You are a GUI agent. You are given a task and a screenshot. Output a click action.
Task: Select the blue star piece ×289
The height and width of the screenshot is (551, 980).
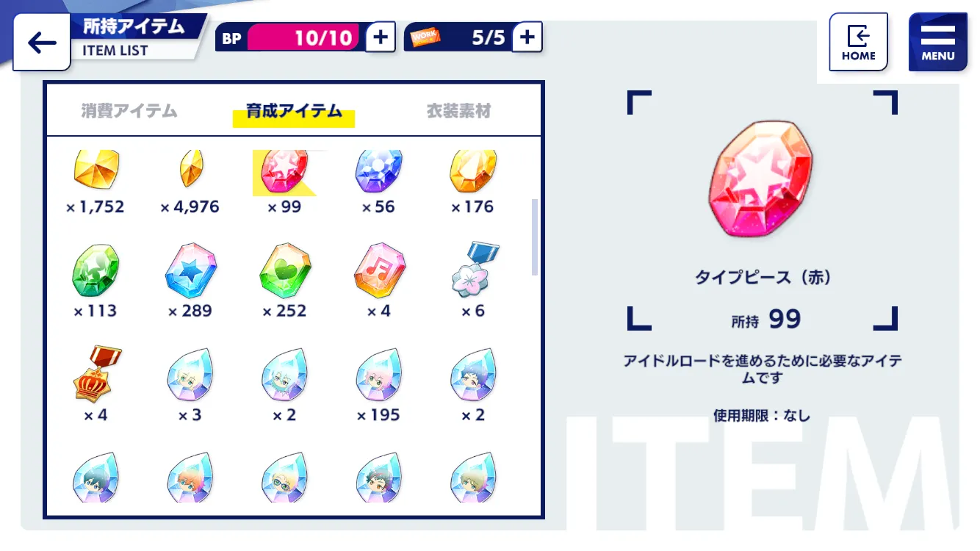coord(190,281)
